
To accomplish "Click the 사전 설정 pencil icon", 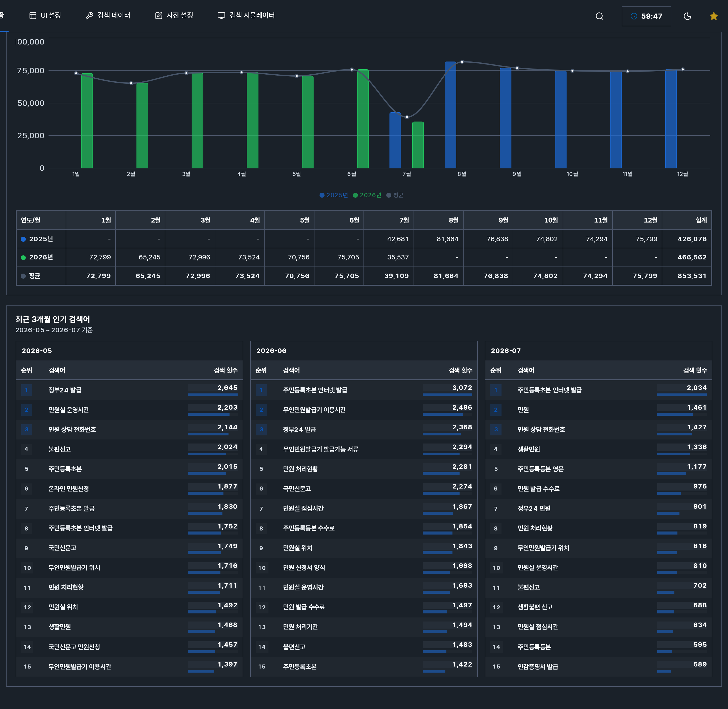I will pyautogui.click(x=159, y=15).
